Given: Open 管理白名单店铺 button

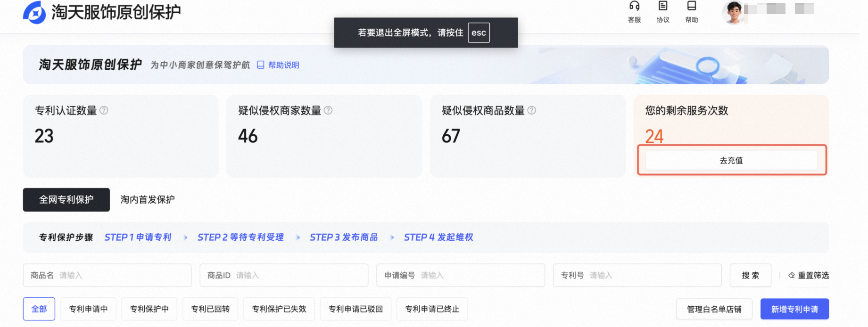Looking at the screenshot, I should click(714, 309).
